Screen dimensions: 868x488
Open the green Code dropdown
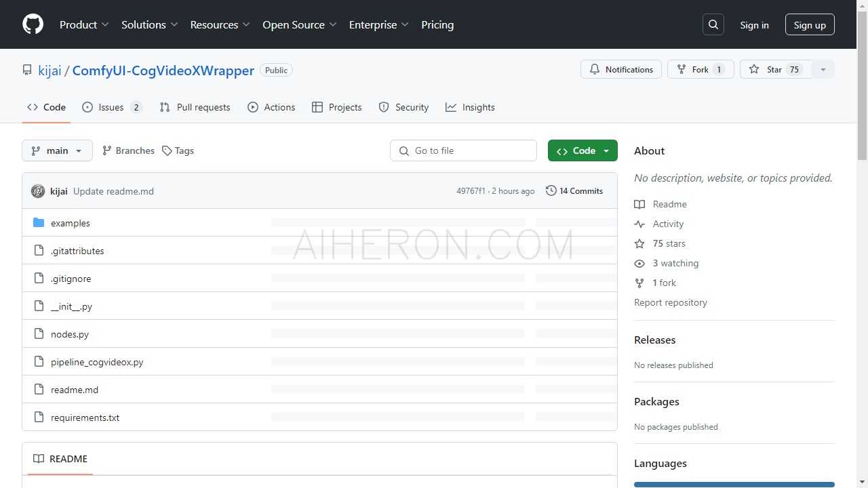(x=583, y=150)
